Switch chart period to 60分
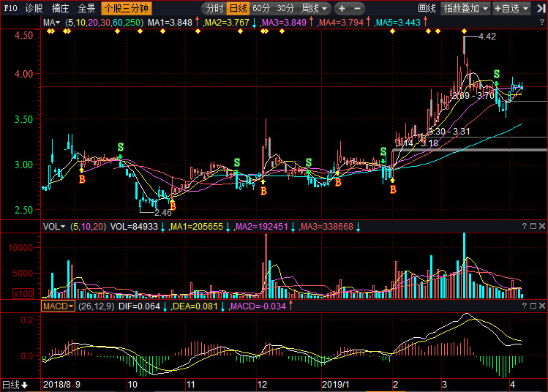 click(x=261, y=9)
